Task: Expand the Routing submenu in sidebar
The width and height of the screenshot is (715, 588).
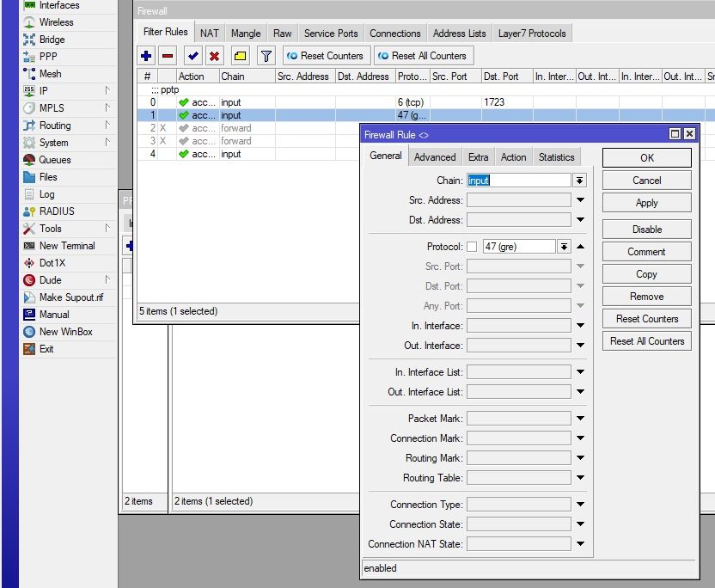Action: tap(107, 125)
